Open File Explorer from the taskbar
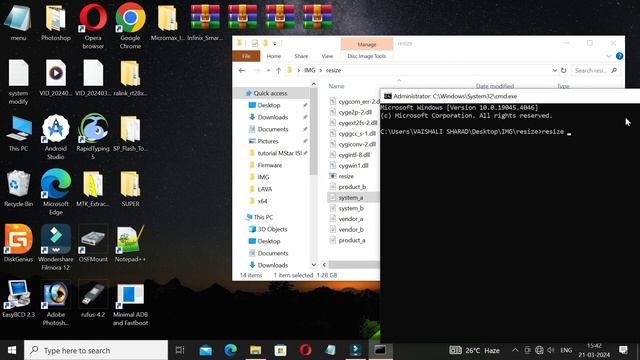Viewport: 640px width, 360px height. [256, 350]
